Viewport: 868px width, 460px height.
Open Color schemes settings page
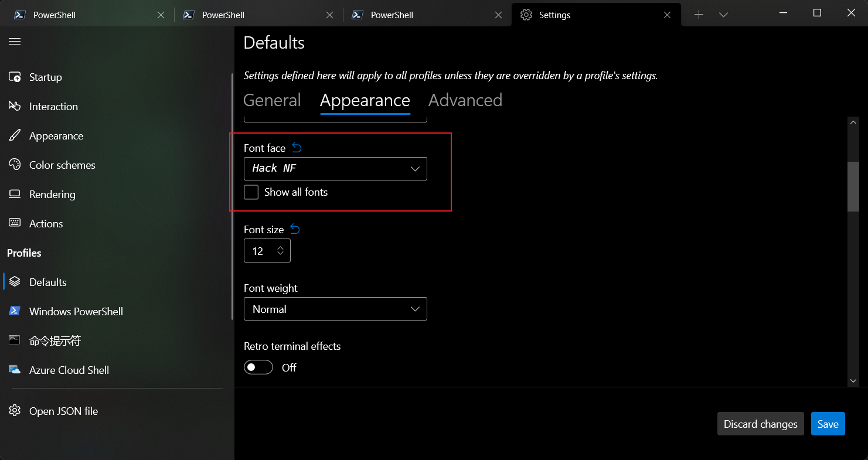116,165
